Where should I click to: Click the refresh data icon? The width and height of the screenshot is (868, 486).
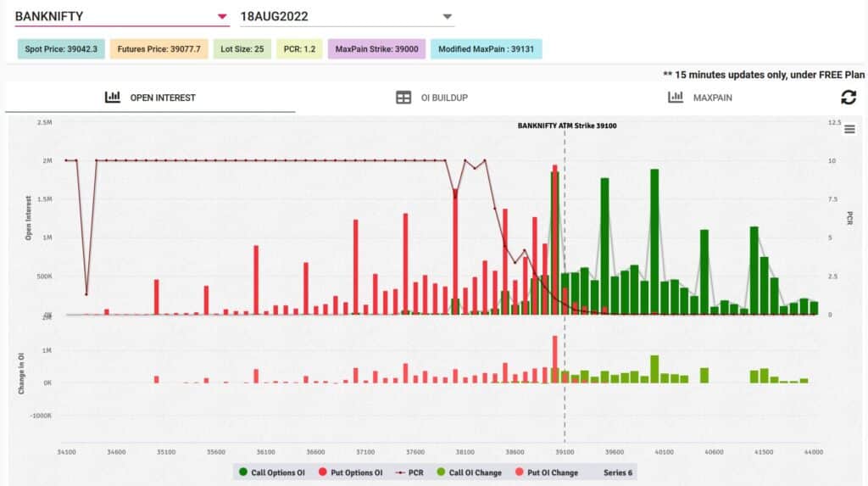[x=848, y=97]
